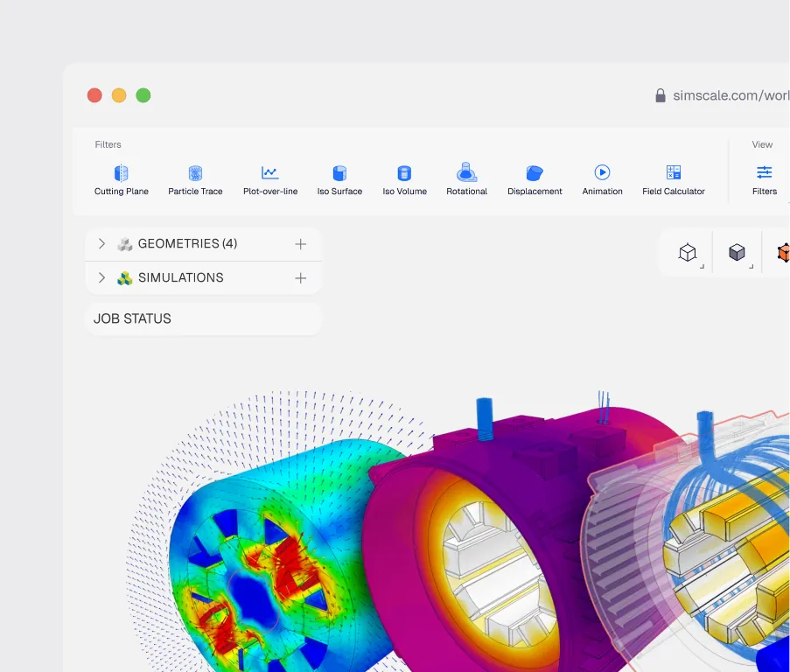The height and width of the screenshot is (672, 790).
Task: Choose the Plot-over-line tool
Action: (x=270, y=180)
